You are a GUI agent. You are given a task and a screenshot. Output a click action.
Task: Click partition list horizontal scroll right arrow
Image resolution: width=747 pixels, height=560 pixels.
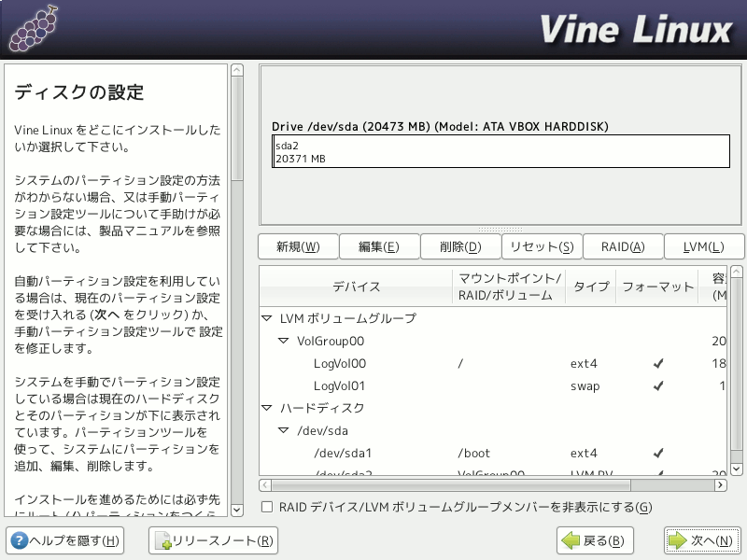pyautogui.click(x=720, y=485)
